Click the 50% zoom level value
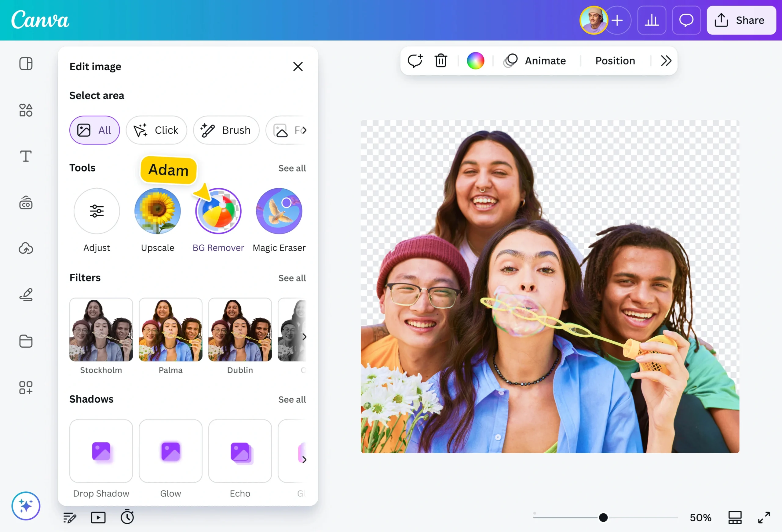Image resolution: width=782 pixels, height=532 pixels. pos(700,518)
